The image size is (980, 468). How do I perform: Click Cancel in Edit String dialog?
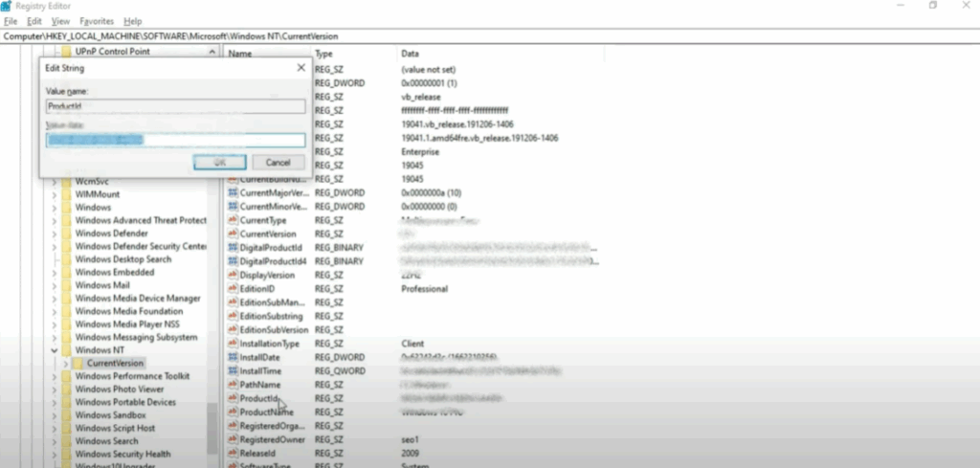[x=278, y=163]
